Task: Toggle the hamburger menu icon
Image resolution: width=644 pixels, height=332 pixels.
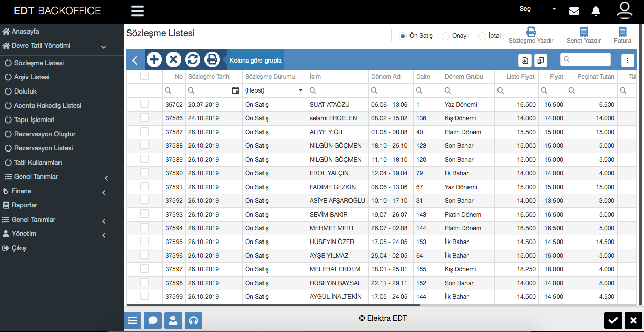Action: coord(137,11)
